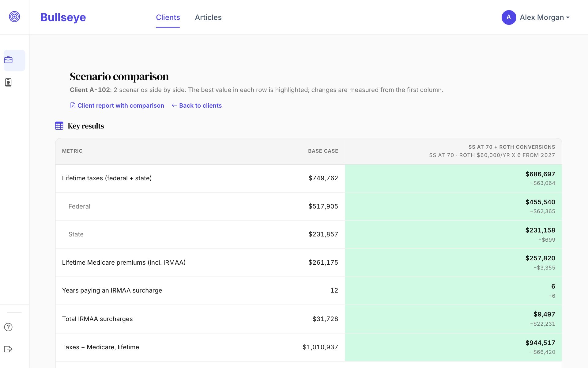
Task: Click the Lifetime taxes (federal + state) row label
Action: (107, 178)
